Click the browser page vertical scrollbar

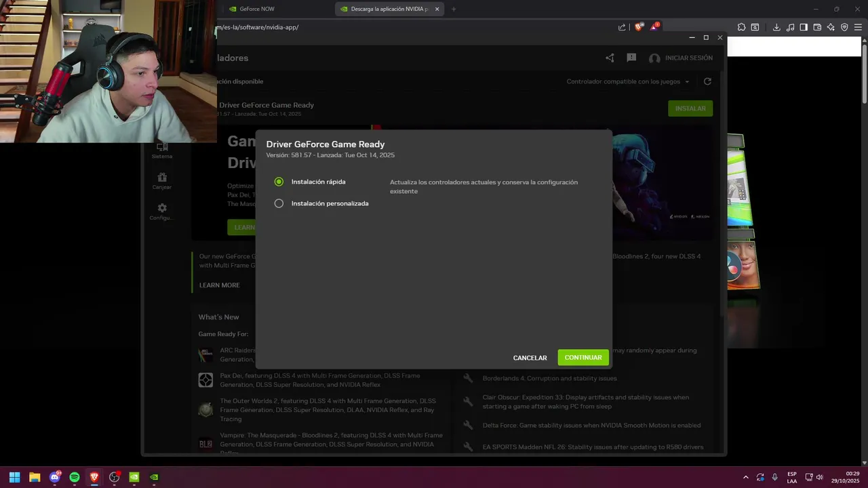click(x=865, y=73)
